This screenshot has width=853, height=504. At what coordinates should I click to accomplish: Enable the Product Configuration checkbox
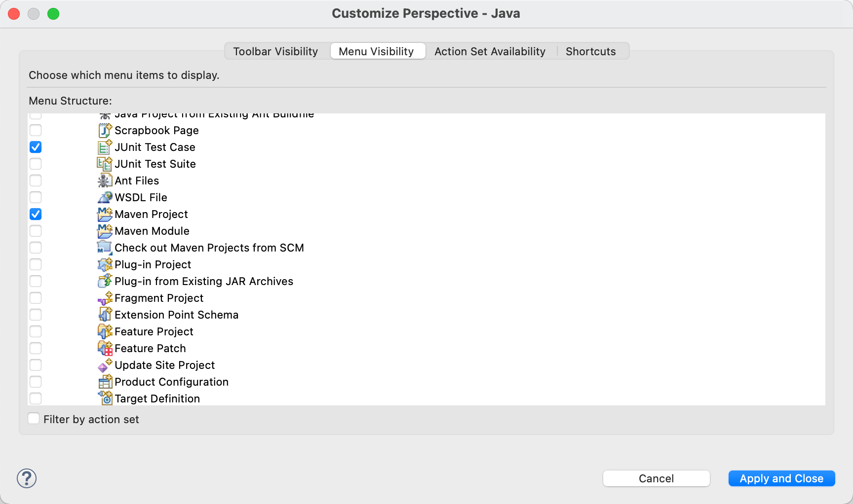pyautogui.click(x=36, y=382)
